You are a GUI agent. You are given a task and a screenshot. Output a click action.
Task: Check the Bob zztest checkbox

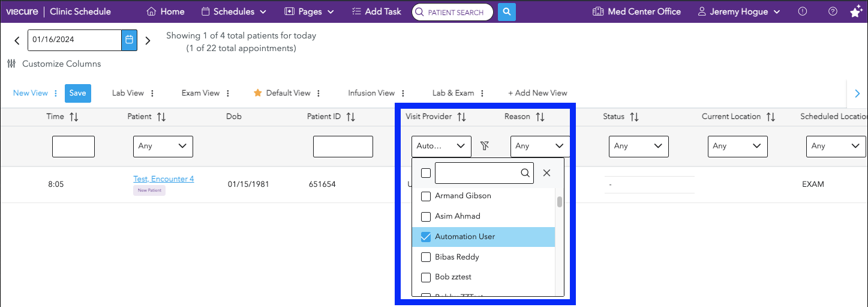[426, 278]
